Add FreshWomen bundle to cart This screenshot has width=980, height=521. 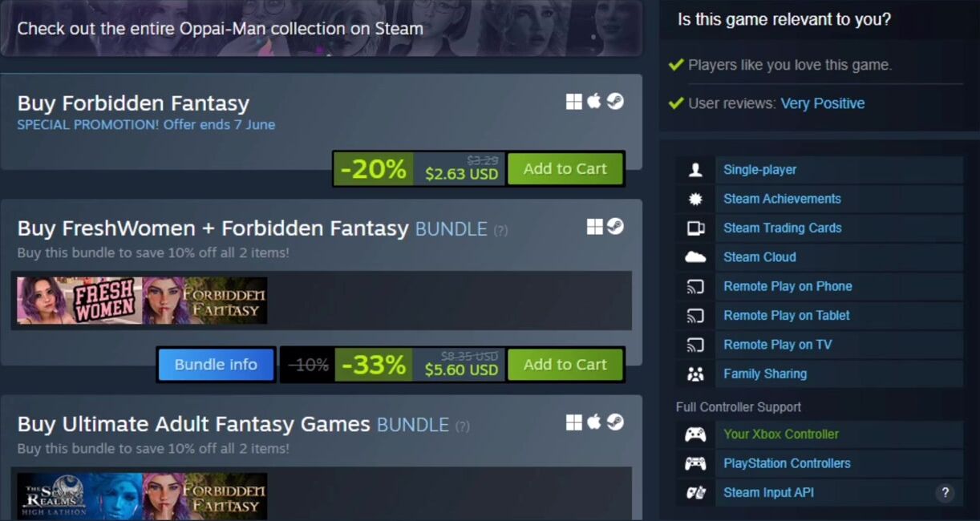[565, 365]
